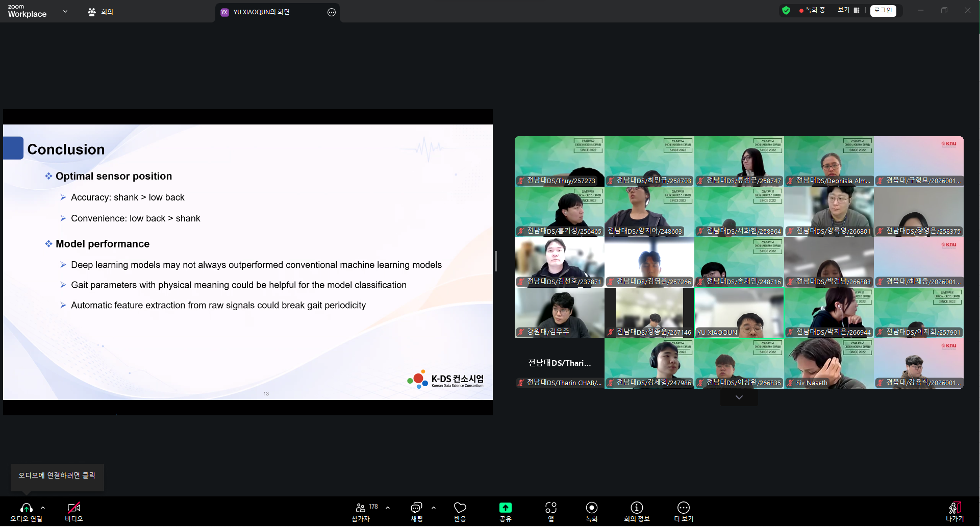This screenshot has width=980, height=527.
Task: Open the Zoom Workplace dropdown menu
Action: [65, 11]
